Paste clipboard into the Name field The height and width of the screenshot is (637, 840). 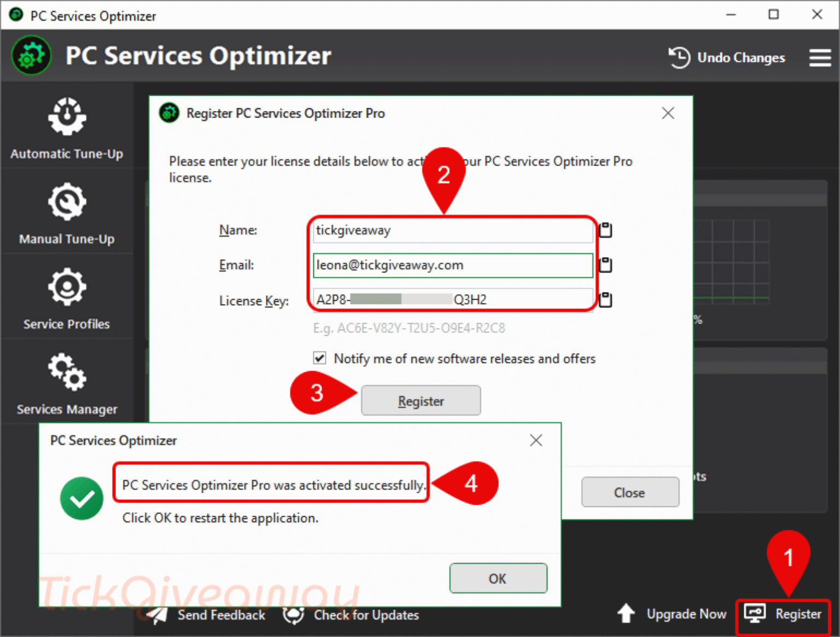pos(605,230)
